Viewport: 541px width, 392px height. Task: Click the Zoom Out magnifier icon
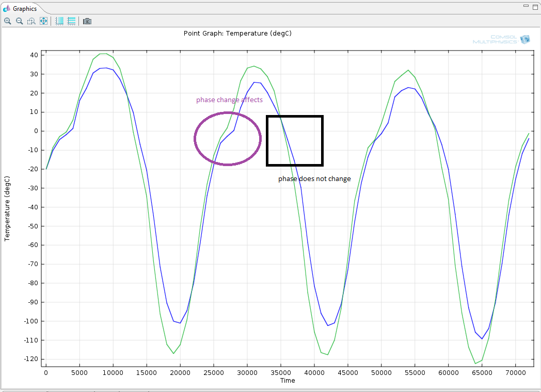point(19,21)
